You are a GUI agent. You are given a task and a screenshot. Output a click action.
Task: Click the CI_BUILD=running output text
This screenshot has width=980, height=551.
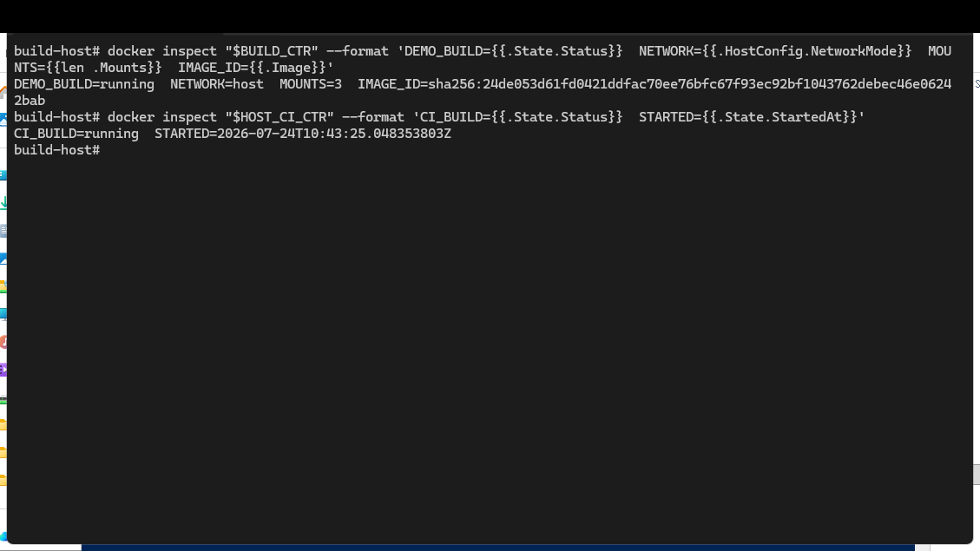coord(76,134)
